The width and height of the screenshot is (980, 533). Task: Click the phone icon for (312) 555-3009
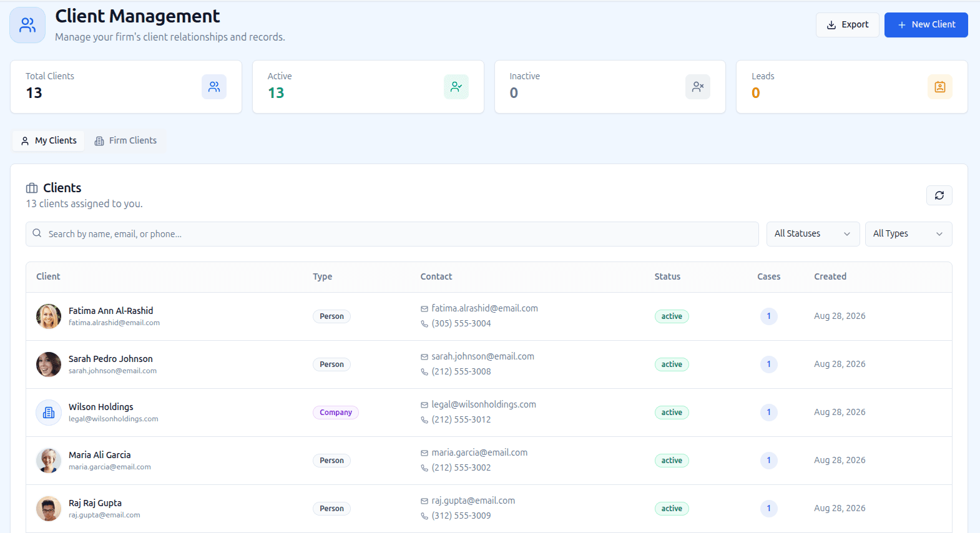[424, 516]
